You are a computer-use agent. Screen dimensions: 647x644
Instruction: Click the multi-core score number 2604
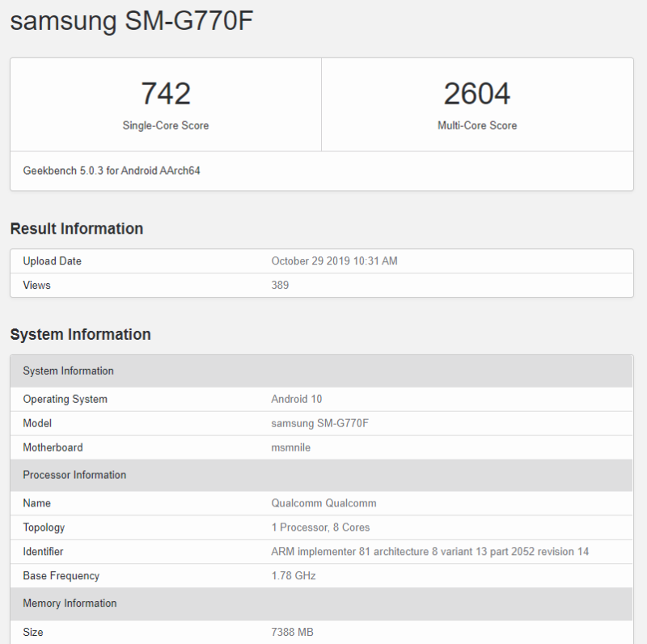(x=477, y=94)
